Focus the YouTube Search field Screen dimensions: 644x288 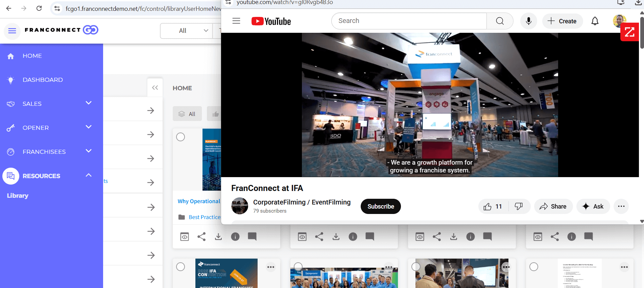tap(409, 21)
